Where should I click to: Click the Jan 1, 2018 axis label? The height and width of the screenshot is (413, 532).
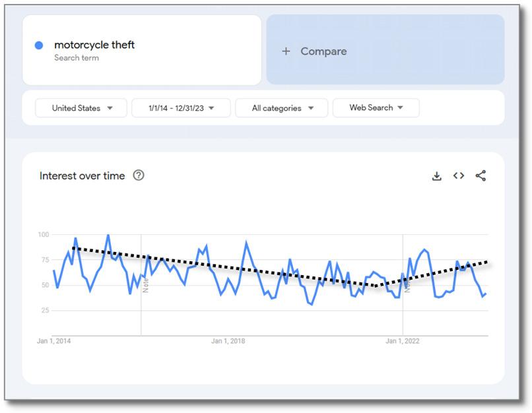tap(228, 341)
